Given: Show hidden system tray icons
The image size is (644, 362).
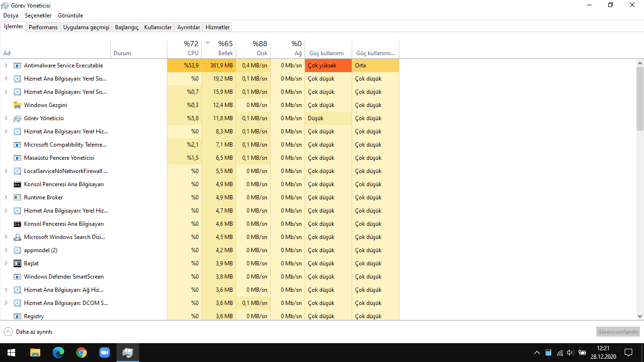Looking at the screenshot, I should [x=537, y=353].
